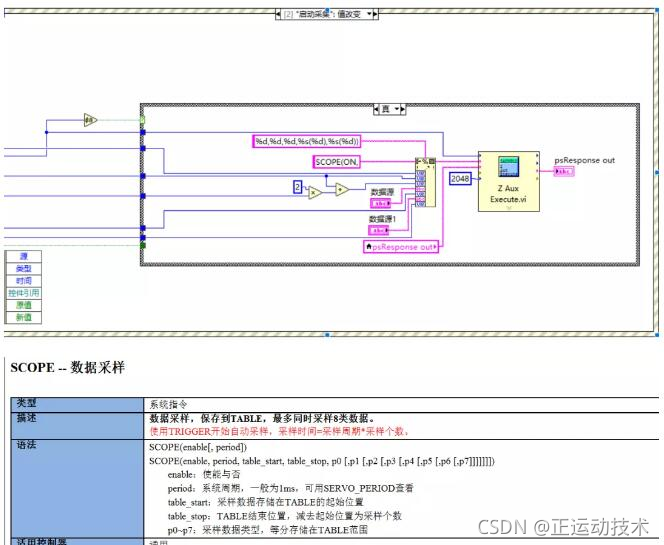Select the 源 event data item
The image size is (664, 545).
pyautogui.click(x=24, y=256)
